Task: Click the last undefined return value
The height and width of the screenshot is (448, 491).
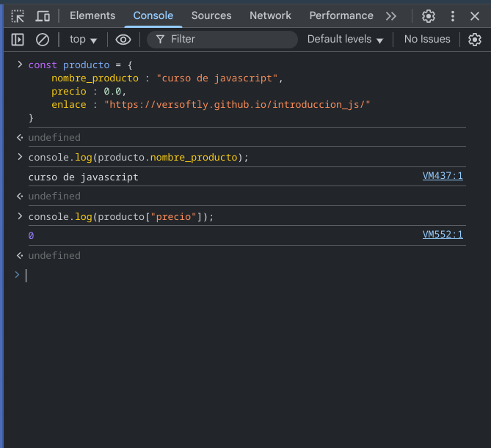Action: click(x=54, y=256)
